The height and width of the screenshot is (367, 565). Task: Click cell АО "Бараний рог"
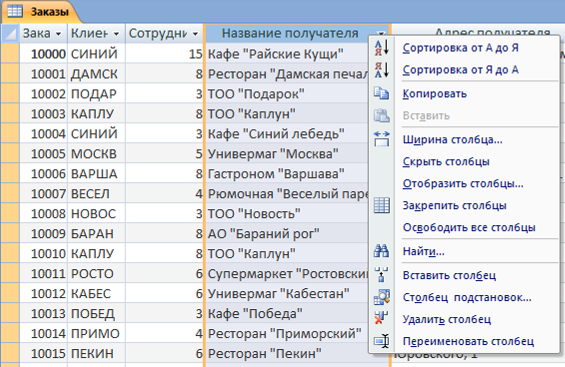pos(287,234)
